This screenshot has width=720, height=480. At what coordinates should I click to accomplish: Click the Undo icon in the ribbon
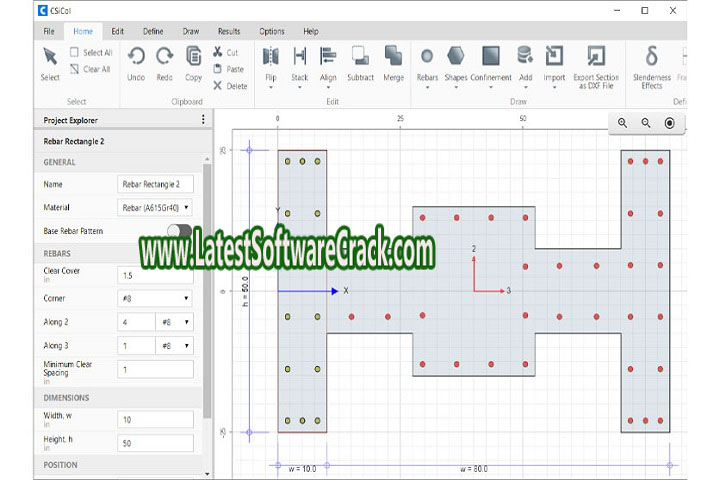point(136,60)
